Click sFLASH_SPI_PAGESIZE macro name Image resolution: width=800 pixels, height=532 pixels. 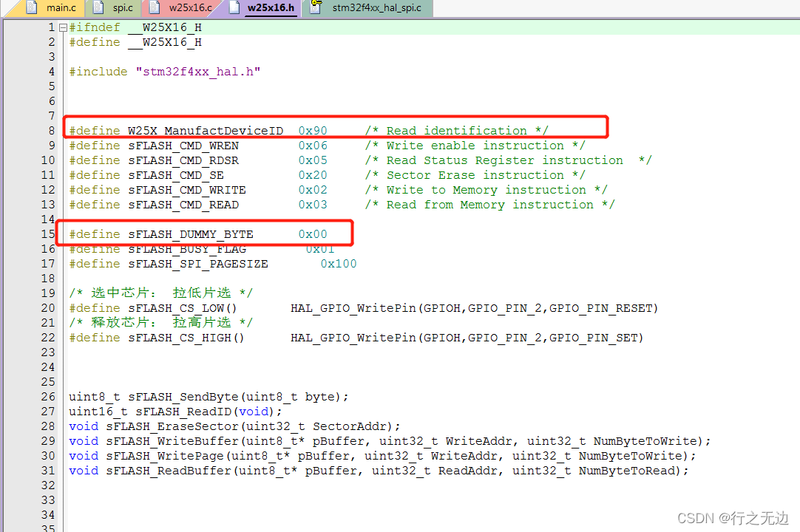(198, 265)
